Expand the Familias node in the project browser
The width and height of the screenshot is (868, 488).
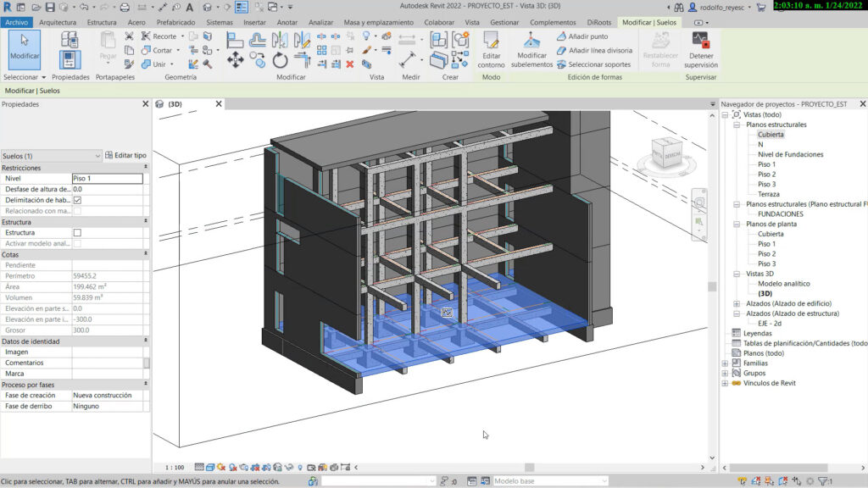pos(725,363)
